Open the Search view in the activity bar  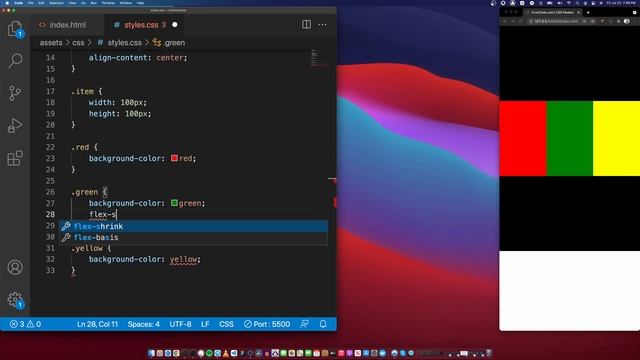tap(15, 61)
